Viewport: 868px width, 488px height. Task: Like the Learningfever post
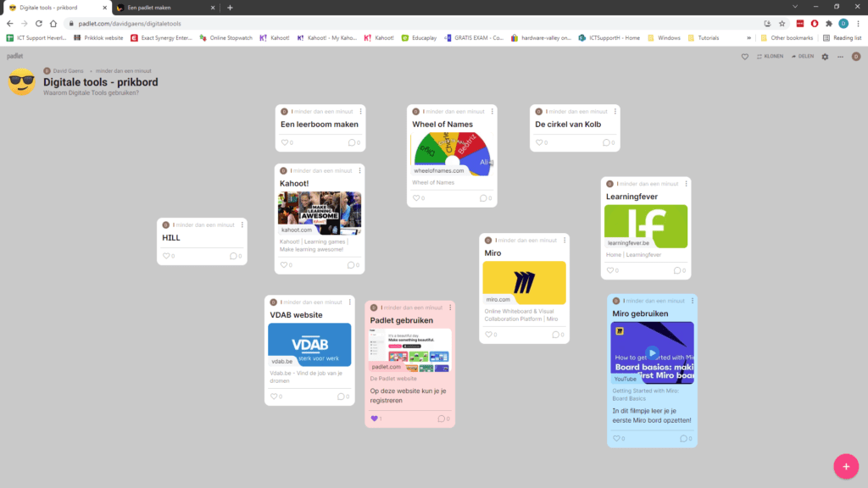610,270
